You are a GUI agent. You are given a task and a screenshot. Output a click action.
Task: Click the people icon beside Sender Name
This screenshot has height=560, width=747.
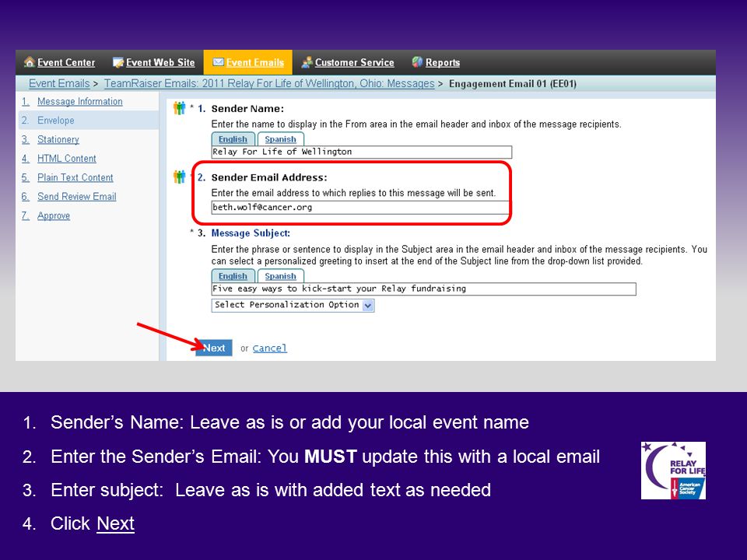pos(179,109)
